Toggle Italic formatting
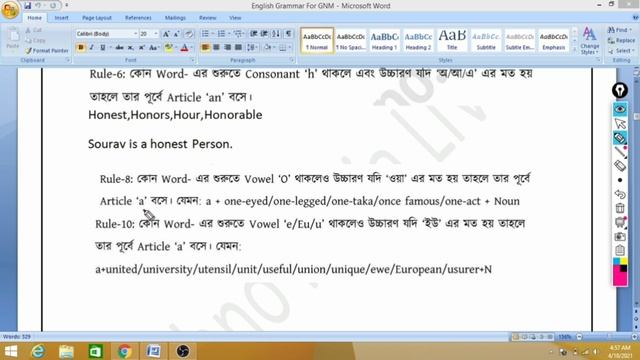 coord(91,48)
